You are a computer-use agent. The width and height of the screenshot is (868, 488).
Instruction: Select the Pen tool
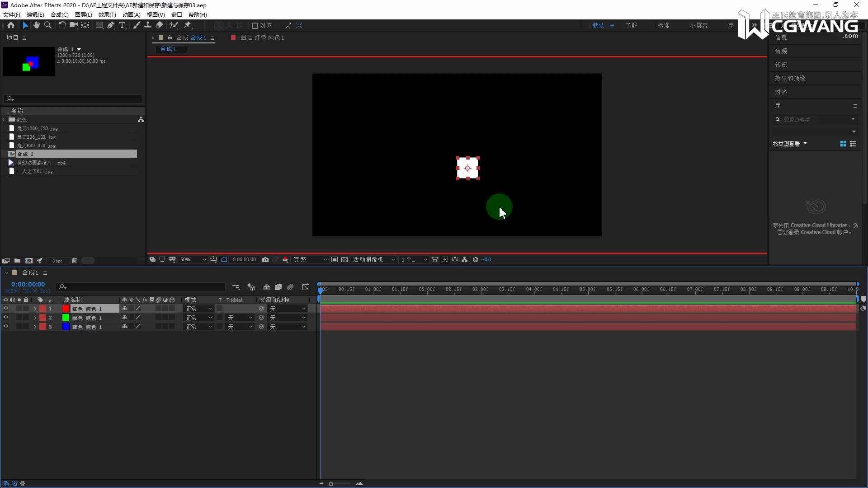[x=111, y=25]
